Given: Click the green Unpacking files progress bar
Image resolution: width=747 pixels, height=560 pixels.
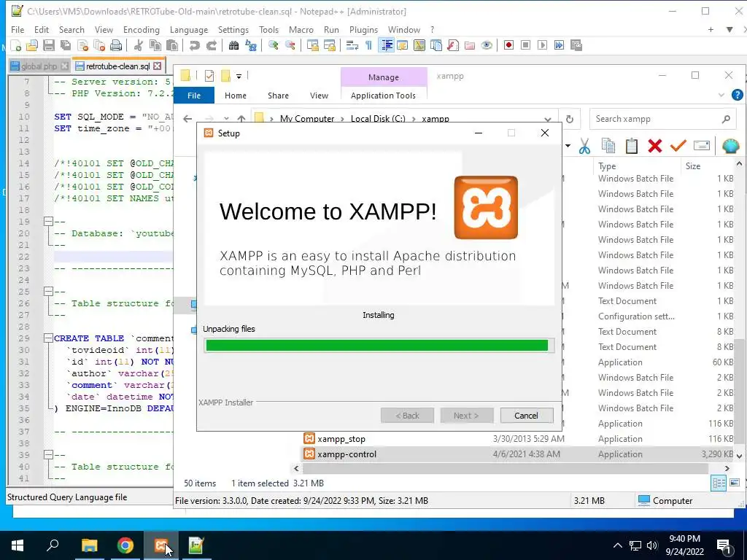Looking at the screenshot, I should coord(379,345).
